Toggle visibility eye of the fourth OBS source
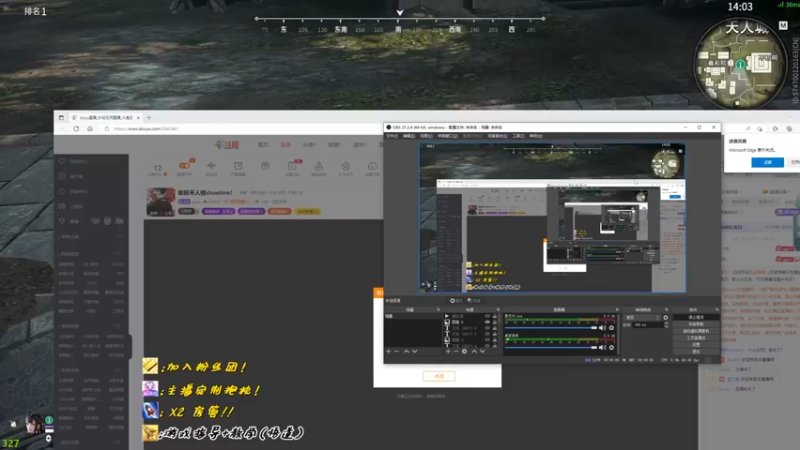 (x=487, y=334)
